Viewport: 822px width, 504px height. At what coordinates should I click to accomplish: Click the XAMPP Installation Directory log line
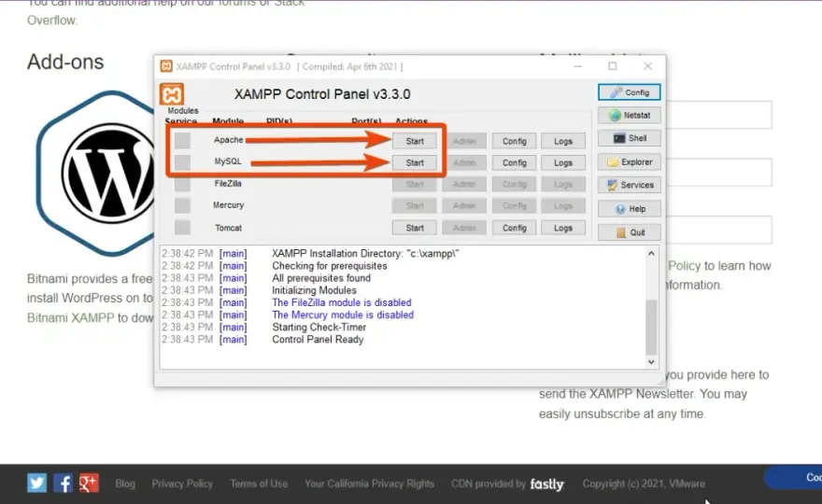(365, 254)
